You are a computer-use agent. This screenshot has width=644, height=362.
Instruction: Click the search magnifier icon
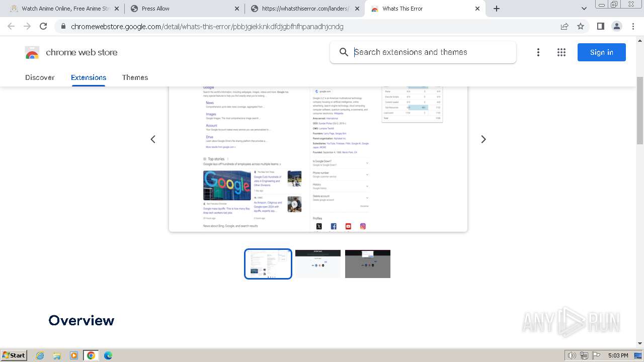(x=344, y=52)
